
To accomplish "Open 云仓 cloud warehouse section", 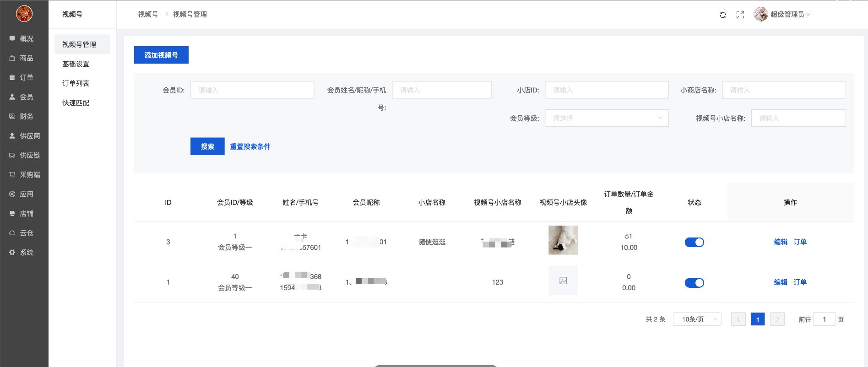I will point(26,233).
